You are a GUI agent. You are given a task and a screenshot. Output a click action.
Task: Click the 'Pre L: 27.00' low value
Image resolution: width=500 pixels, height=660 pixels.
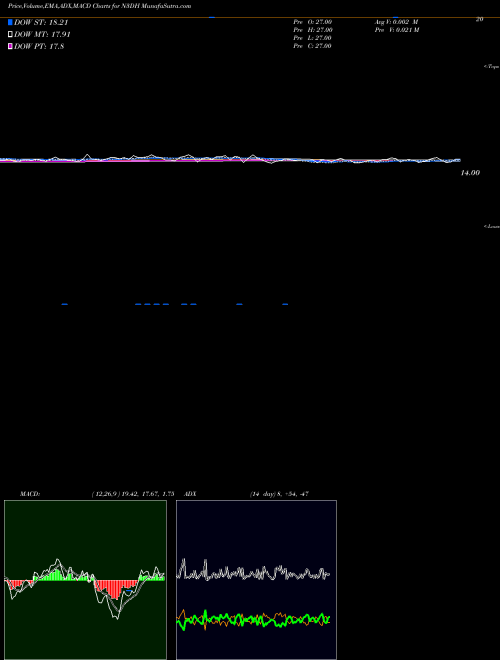click(x=312, y=38)
